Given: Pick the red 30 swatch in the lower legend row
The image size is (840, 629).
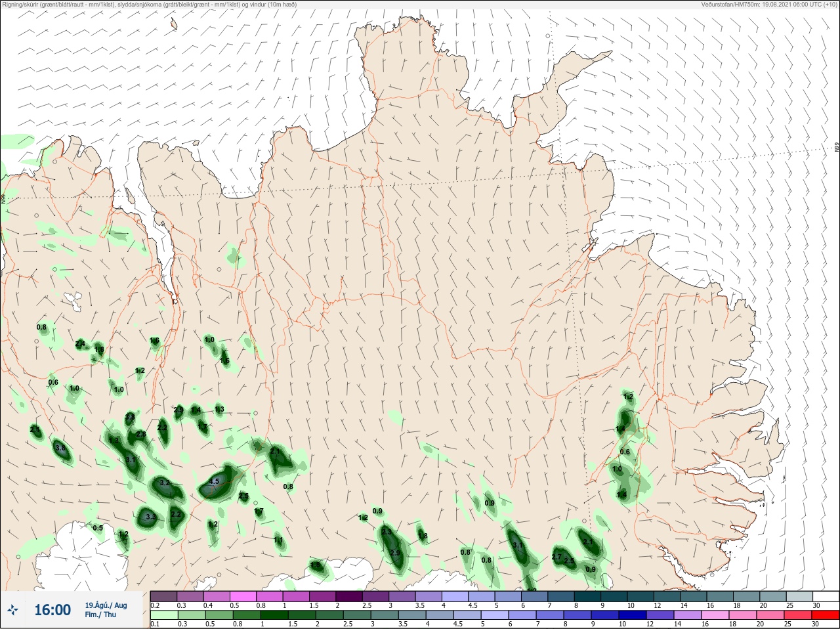Looking at the screenshot, I should tap(825, 615).
